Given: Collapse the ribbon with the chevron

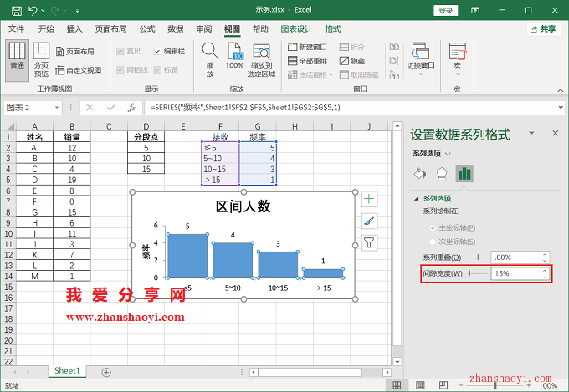Looking at the screenshot, I should (561, 90).
